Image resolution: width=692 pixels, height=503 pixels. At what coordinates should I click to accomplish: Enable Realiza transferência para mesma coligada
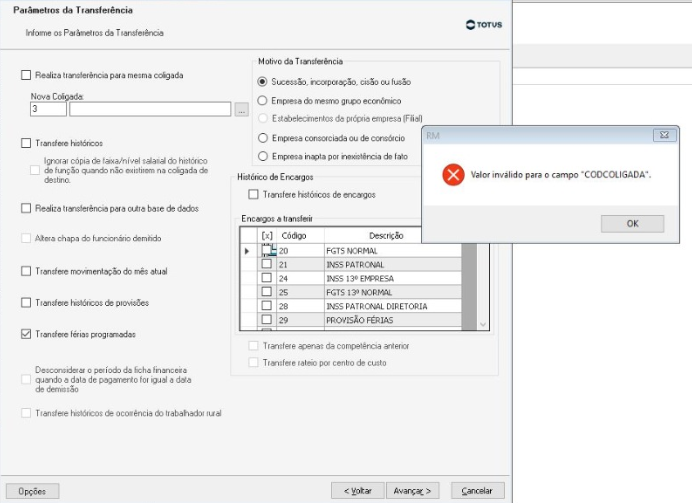pos(26,75)
